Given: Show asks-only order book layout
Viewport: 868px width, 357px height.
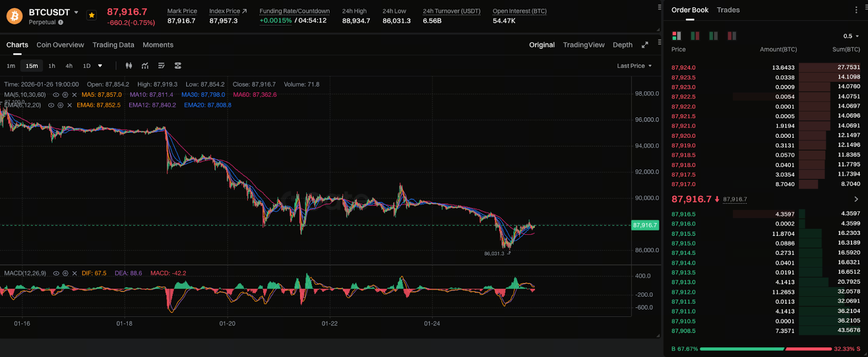Looking at the screenshot, I should point(732,36).
